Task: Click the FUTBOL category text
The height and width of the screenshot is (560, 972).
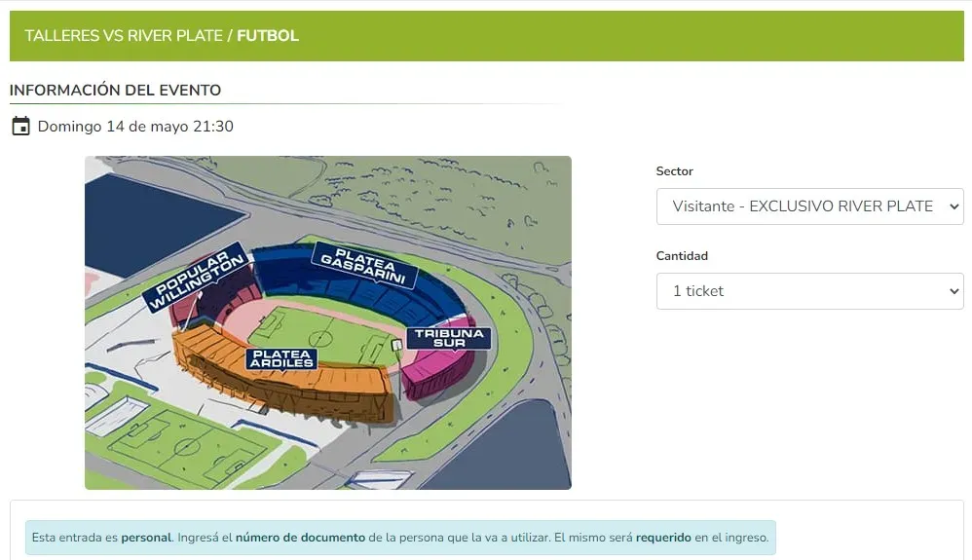Action: [x=268, y=36]
